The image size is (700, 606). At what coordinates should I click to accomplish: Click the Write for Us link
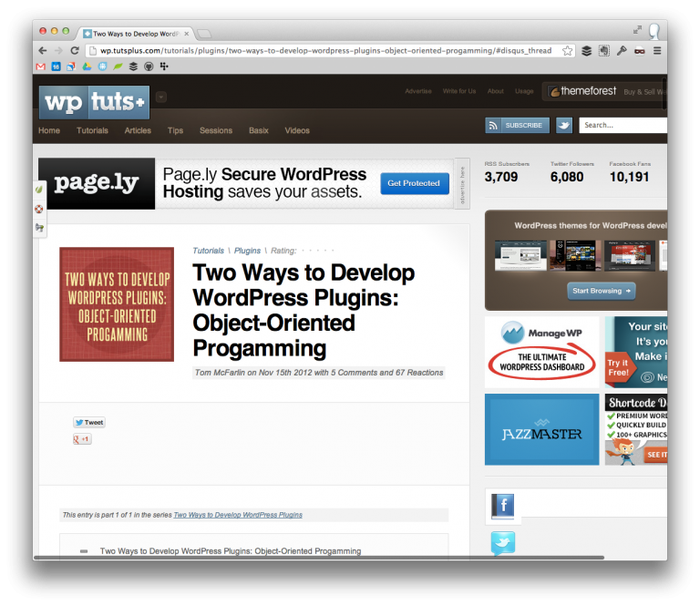click(x=459, y=91)
